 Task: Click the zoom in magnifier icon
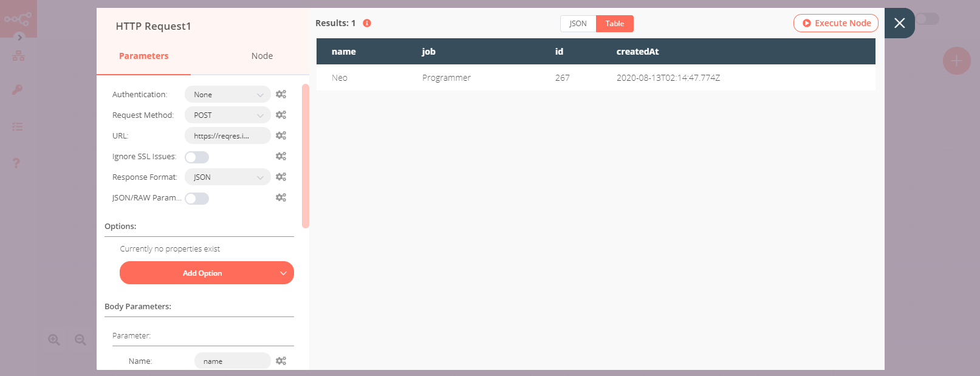54,340
